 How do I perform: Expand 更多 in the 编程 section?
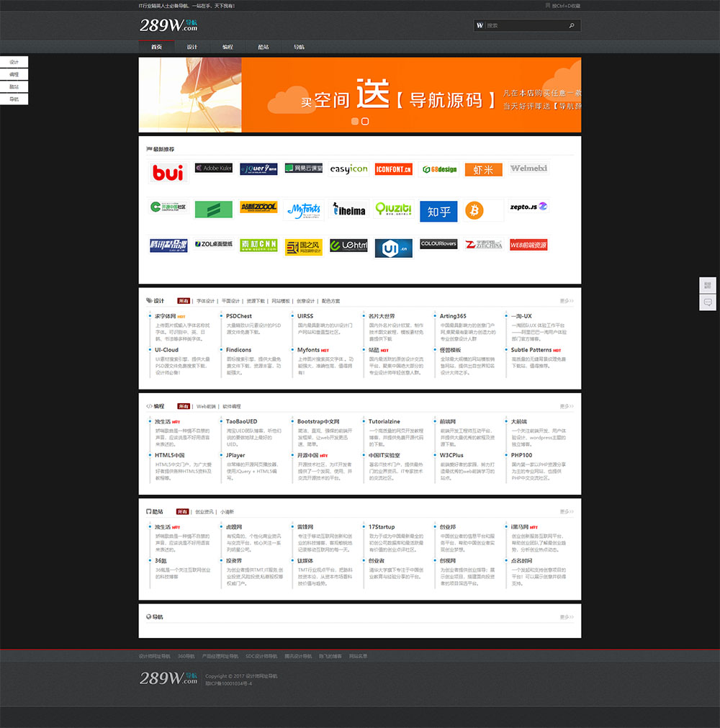tap(567, 406)
